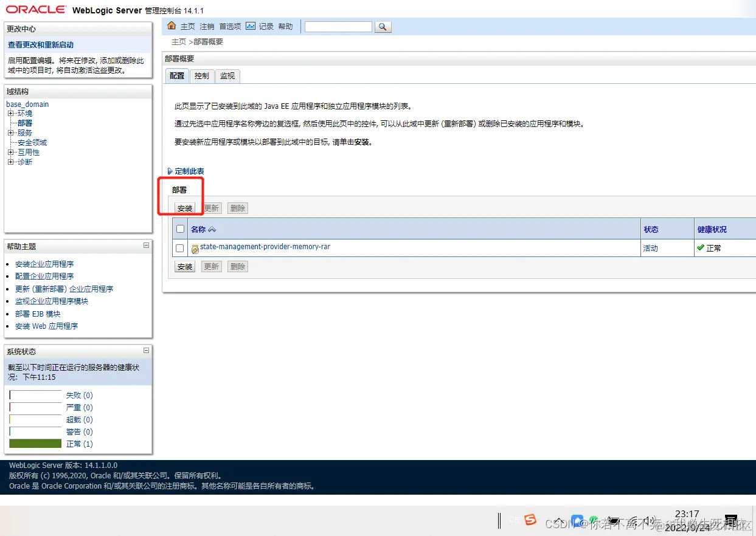The width and height of the screenshot is (756, 536).
Task: Sort by the 健康状况 column header
Action: 712,230
